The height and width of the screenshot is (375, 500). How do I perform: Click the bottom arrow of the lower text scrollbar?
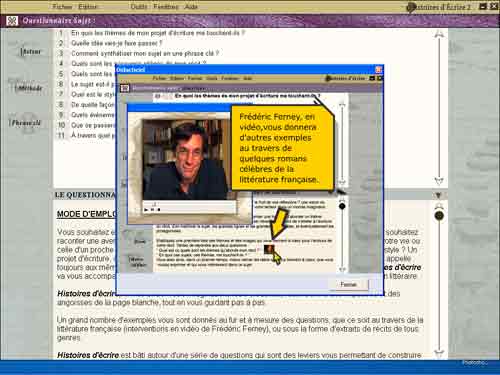[439, 353]
